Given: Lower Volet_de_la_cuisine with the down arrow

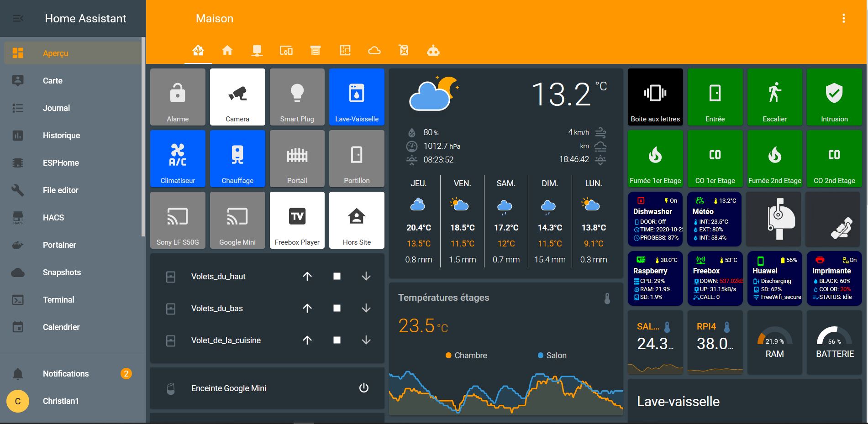Looking at the screenshot, I should pos(366,340).
